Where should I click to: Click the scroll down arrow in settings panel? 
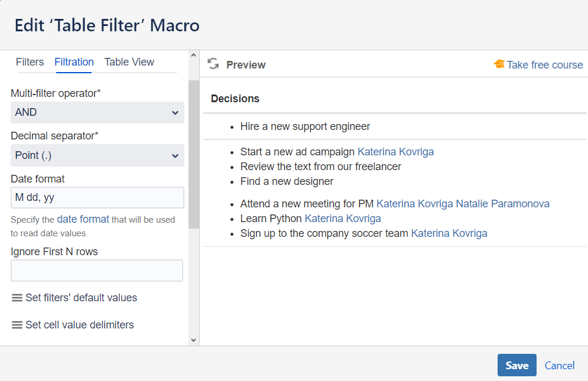(x=193, y=340)
